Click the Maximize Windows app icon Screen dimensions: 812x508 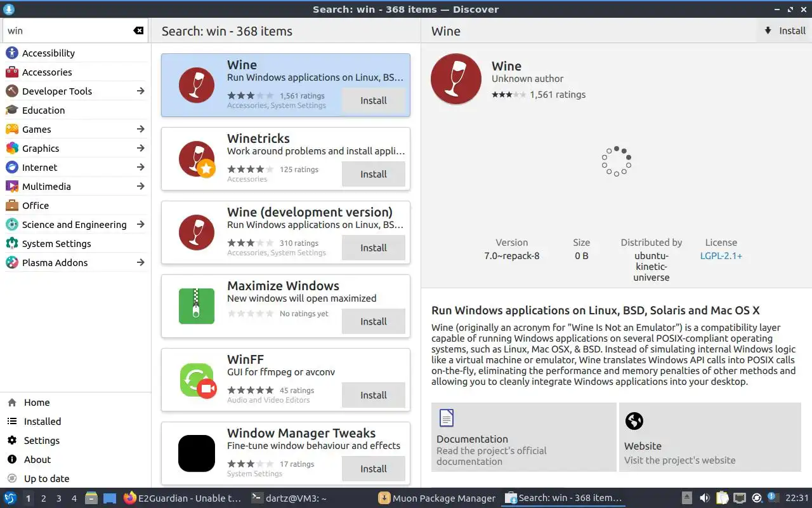(x=197, y=306)
